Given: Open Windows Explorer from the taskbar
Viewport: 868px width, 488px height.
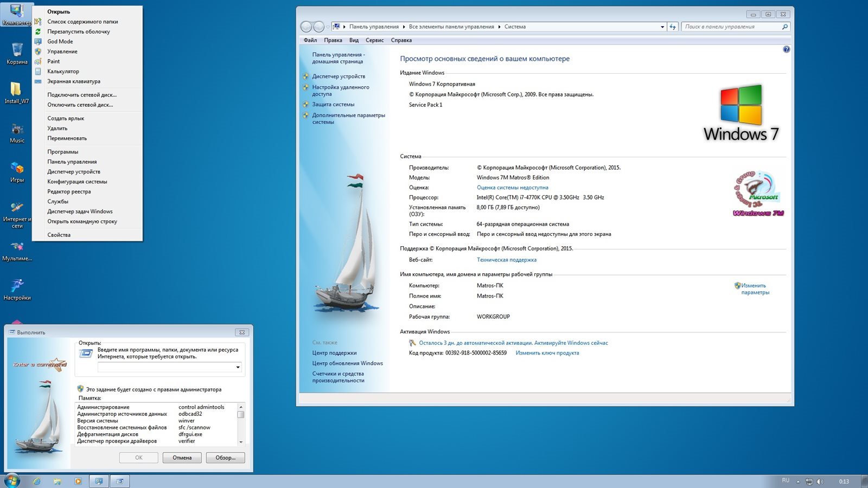Looking at the screenshot, I should click(x=58, y=481).
